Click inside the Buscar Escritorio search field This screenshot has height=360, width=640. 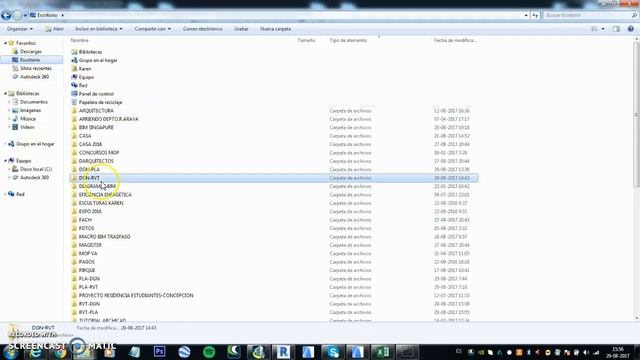[x=586, y=15]
